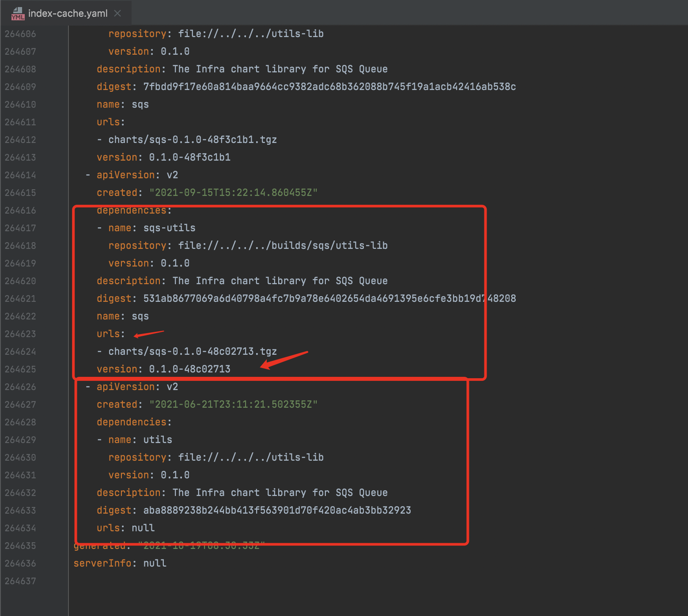Screen dimensions: 688x616
Task: Click the dependency name sqs-utils
Action: point(169,228)
